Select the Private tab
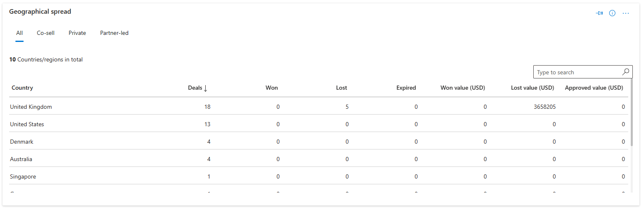This screenshot has height=208, width=644. pyautogui.click(x=77, y=33)
